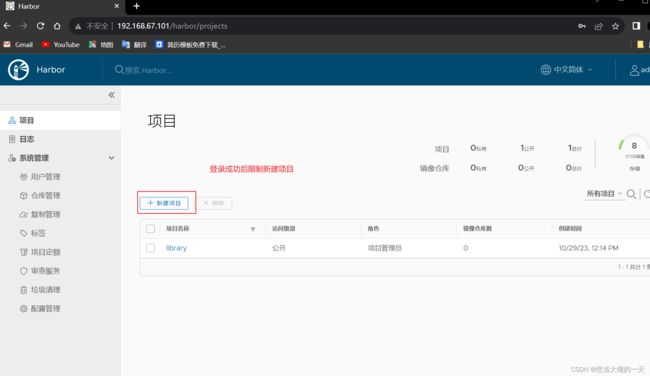650x376 pixels.
Task: Click the password key icon in address bar
Action: tap(582, 26)
